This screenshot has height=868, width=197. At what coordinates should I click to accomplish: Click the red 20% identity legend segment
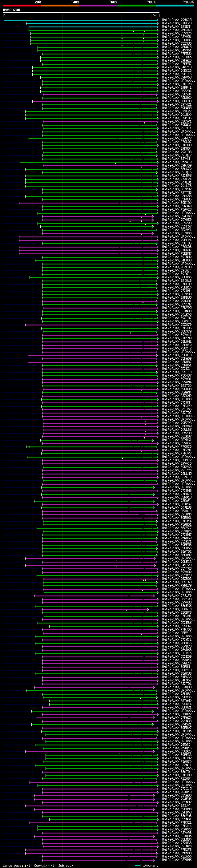point(22,6)
